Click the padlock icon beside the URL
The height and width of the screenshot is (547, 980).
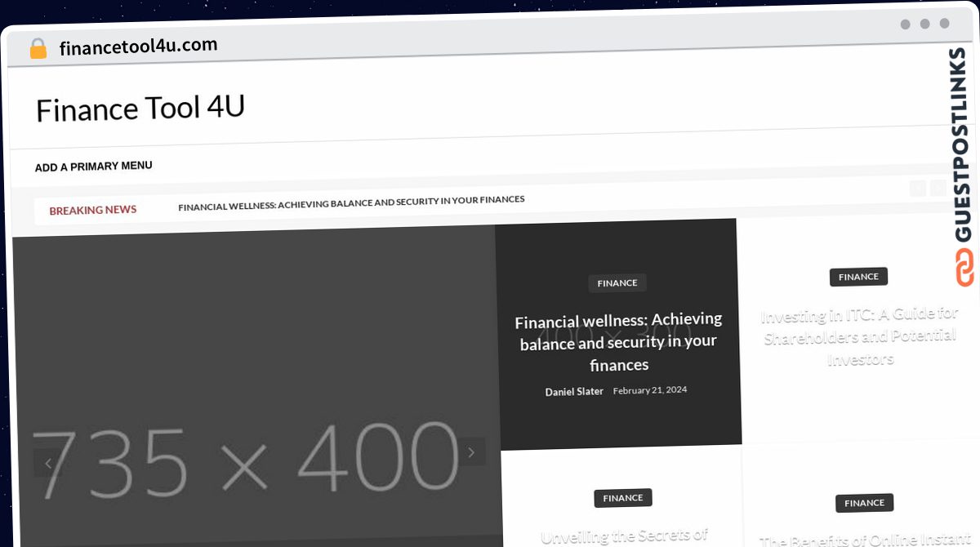coord(38,48)
